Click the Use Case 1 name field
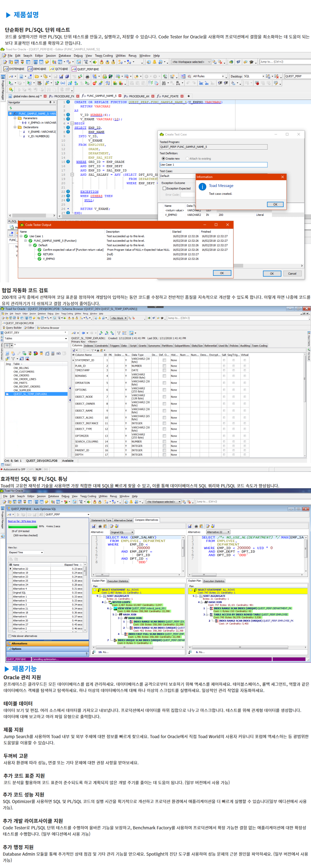The width and height of the screenshot is (311, 868). point(213,165)
